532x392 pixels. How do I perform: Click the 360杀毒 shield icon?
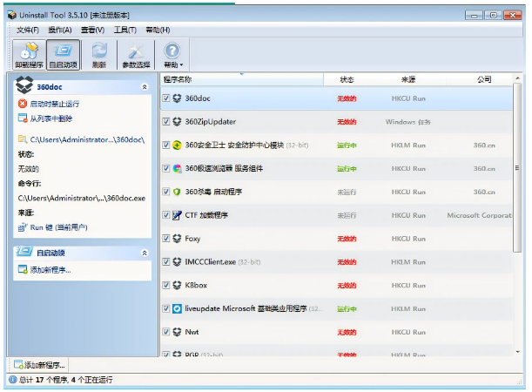pyautogui.click(x=177, y=192)
